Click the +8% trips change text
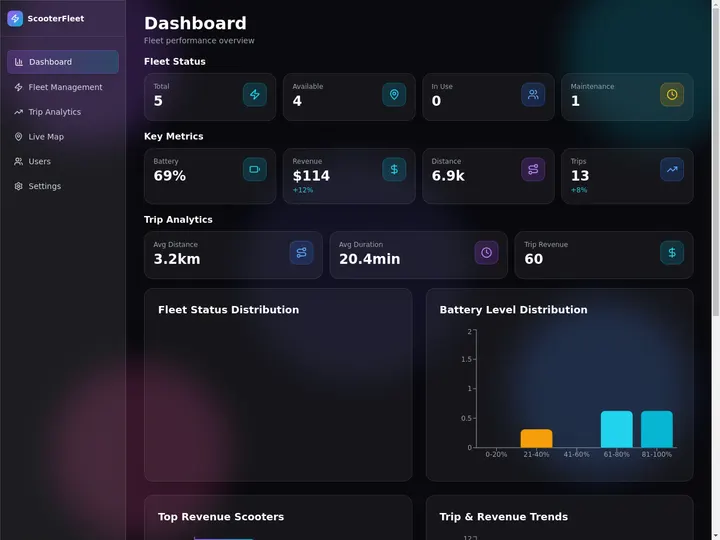The image size is (720, 540). point(579,190)
